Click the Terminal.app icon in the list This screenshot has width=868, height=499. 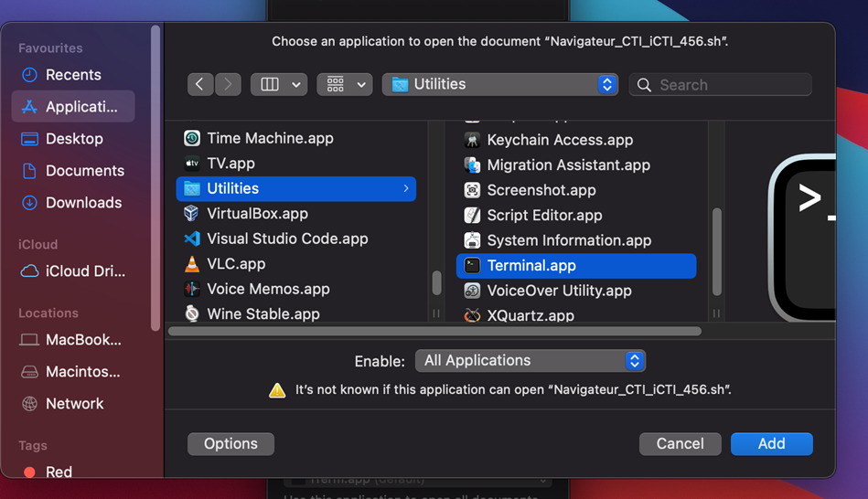click(472, 266)
